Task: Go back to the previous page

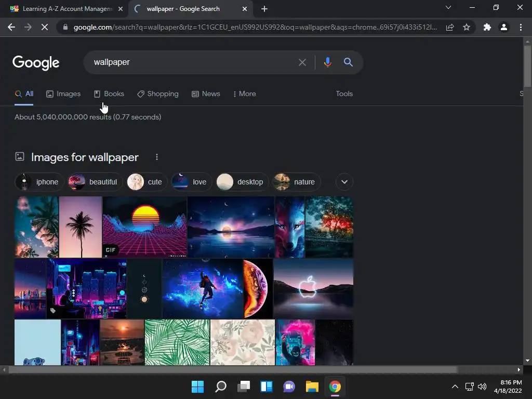Action: tap(11, 27)
